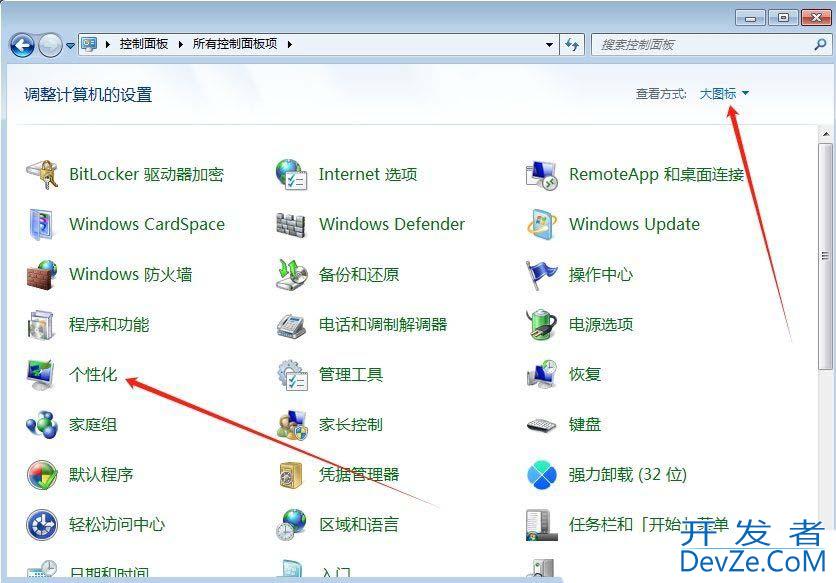Click the 管理工具 gear icon
The height and width of the screenshot is (583, 836).
[291, 374]
